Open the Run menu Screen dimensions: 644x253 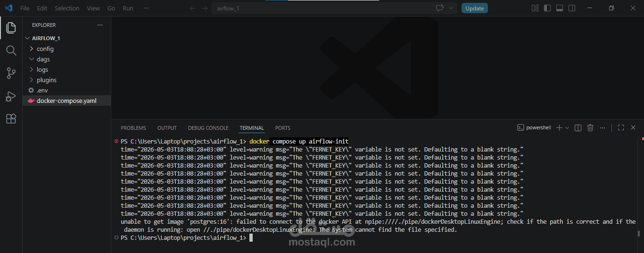click(128, 8)
